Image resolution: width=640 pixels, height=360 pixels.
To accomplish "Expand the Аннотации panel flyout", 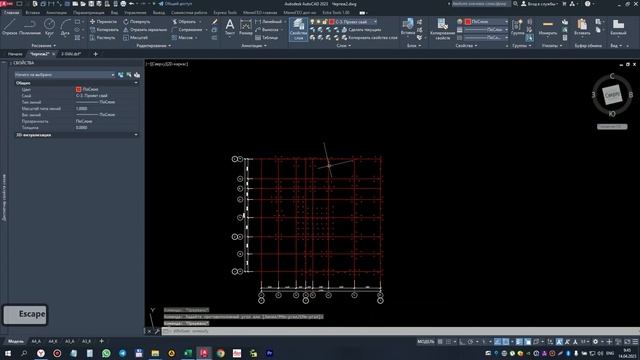I will pos(254,46).
